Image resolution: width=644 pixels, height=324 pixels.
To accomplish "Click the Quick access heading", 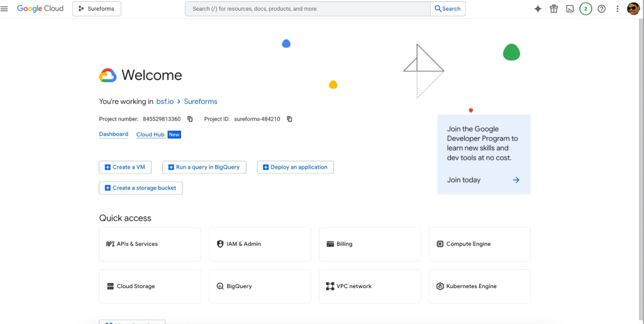I will [125, 218].
